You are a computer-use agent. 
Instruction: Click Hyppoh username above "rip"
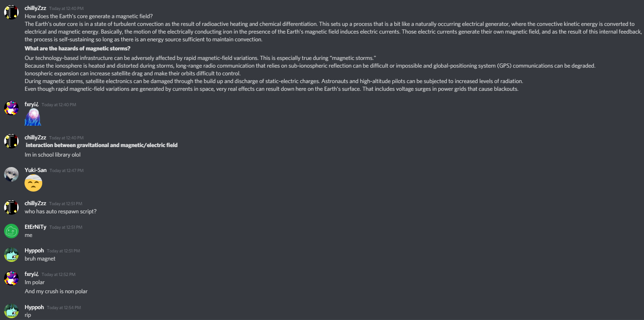pos(34,307)
